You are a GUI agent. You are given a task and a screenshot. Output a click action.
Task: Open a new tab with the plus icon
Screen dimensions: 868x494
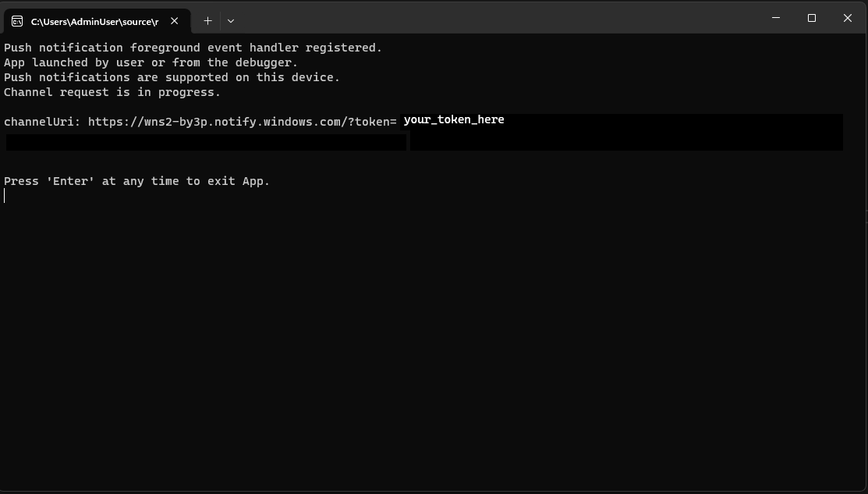pyautogui.click(x=207, y=21)
